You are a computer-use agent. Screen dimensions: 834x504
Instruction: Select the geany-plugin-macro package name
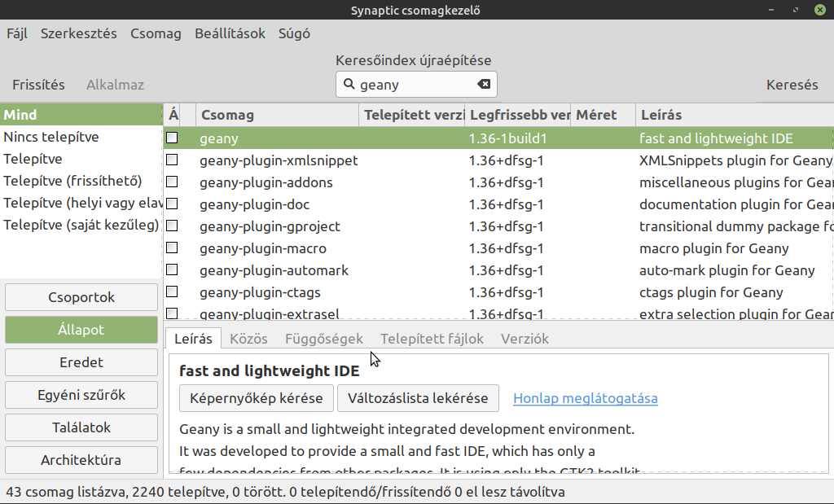pos(263,248)
